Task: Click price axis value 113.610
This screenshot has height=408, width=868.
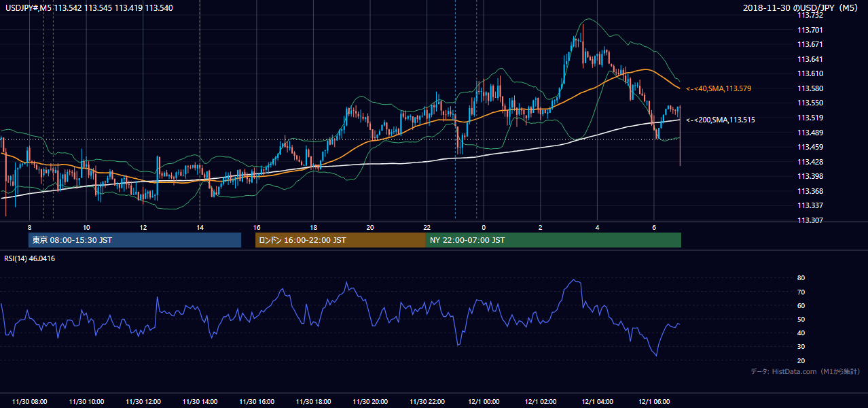Action: point(810,73)
